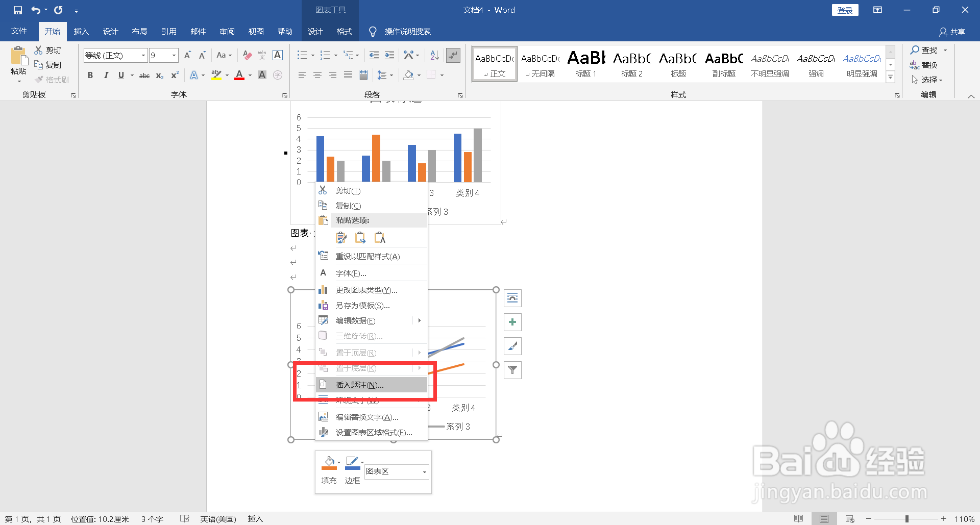
Task: Toggle subscript formatting
Action: [x=160, y=76]
